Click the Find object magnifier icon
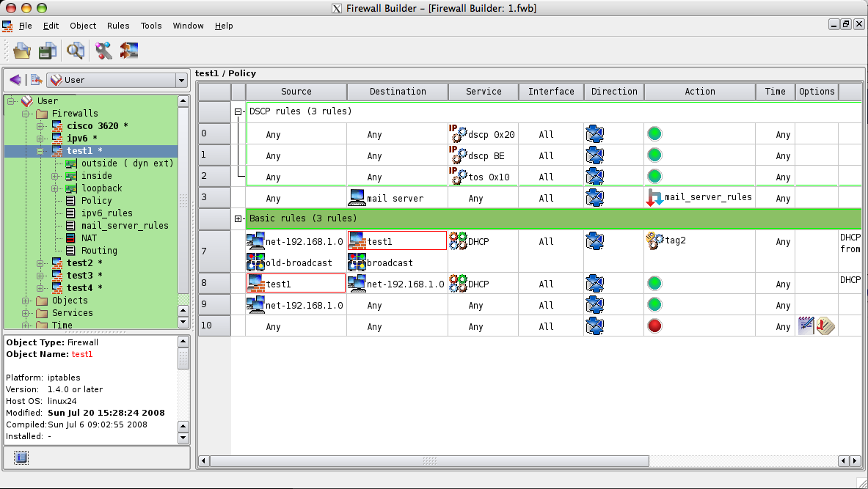Screen dimensions: 868x489 (76, 51)
